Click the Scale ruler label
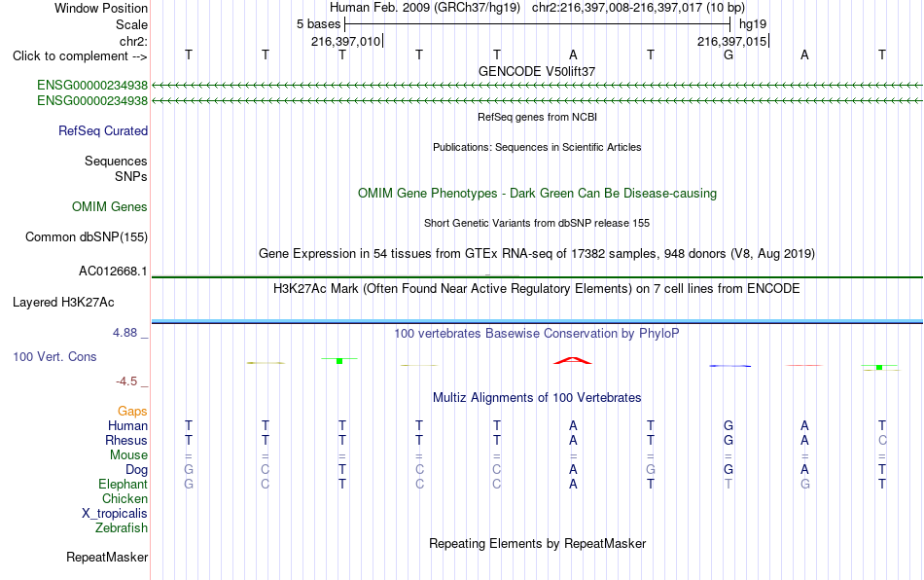Screen dimensions: 924x580 pyautogui.click(x=131, y=24)
